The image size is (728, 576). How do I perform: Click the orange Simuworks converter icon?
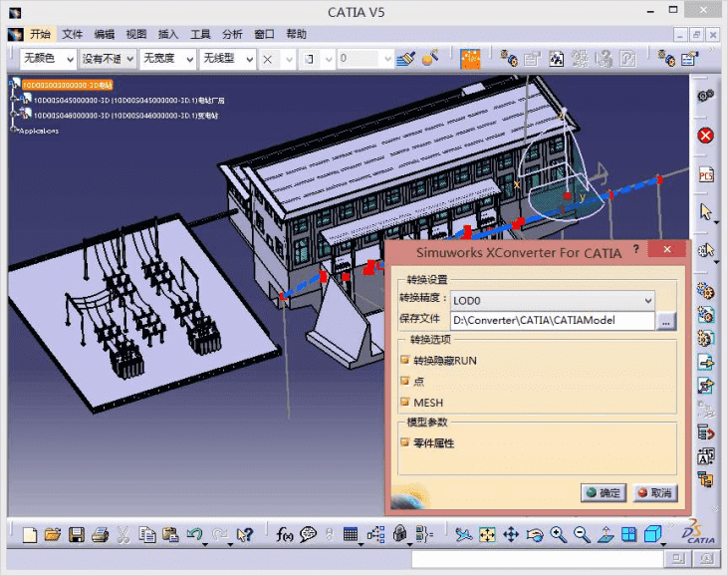pyautogui.click(x=470, y=59)
